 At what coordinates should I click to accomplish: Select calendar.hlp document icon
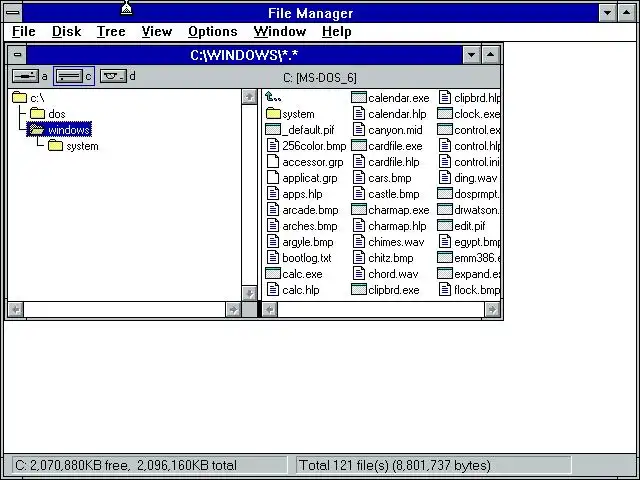point(359,114)
